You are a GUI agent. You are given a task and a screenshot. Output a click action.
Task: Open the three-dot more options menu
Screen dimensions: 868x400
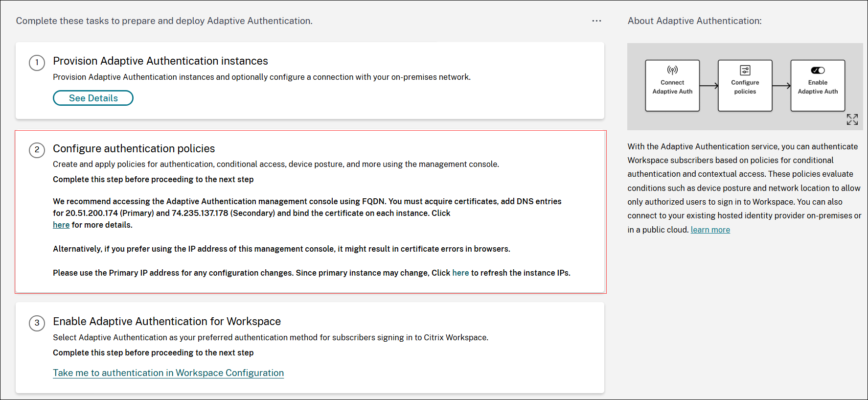[x=596, y=21]
